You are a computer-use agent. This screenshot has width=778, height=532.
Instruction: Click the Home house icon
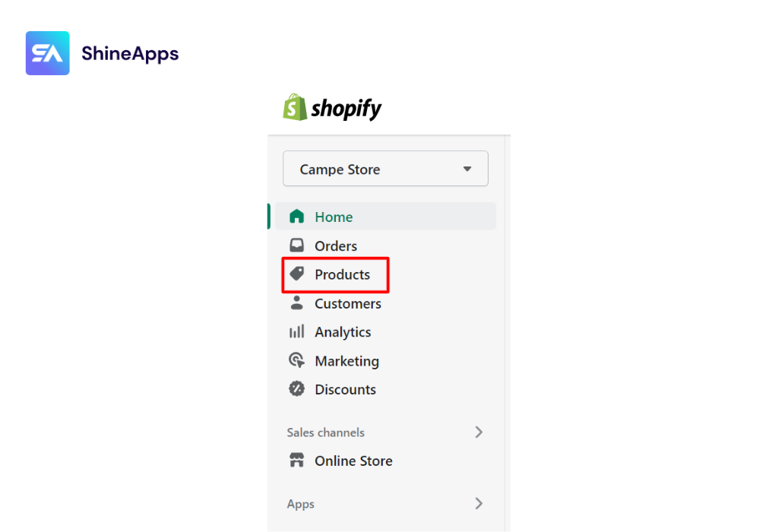coord(297,217)
